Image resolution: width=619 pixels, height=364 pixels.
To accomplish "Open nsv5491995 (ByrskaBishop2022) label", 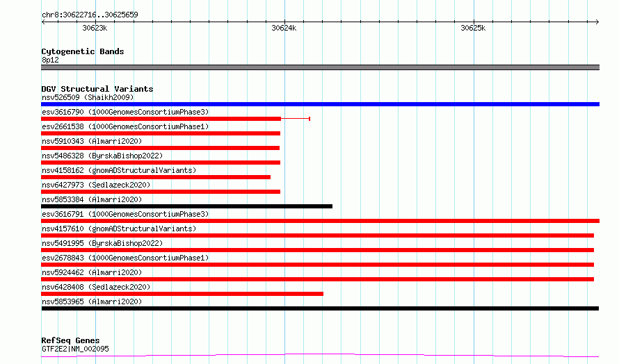I will (102, 243).
